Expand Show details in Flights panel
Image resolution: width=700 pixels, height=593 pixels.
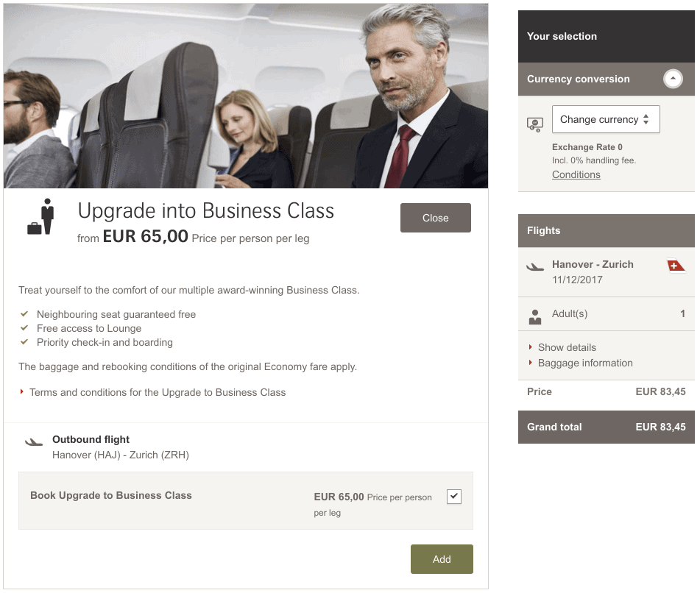[x=567, y=347]
